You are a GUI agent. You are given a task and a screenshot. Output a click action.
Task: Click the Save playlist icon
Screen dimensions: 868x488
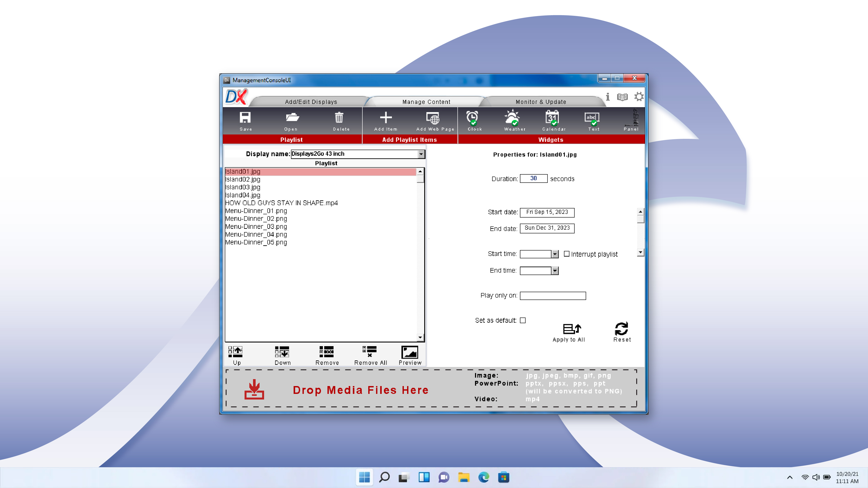[245, 118]
